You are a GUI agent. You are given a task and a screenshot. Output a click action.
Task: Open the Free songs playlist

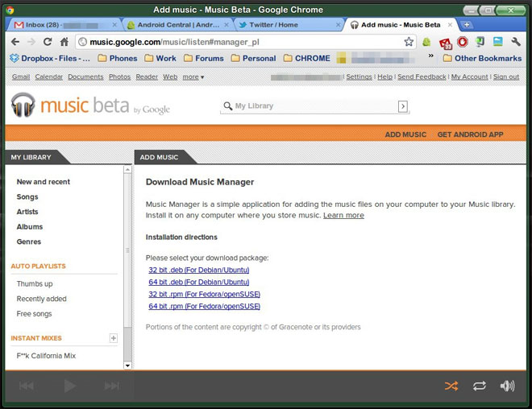(x=35, y=314)
